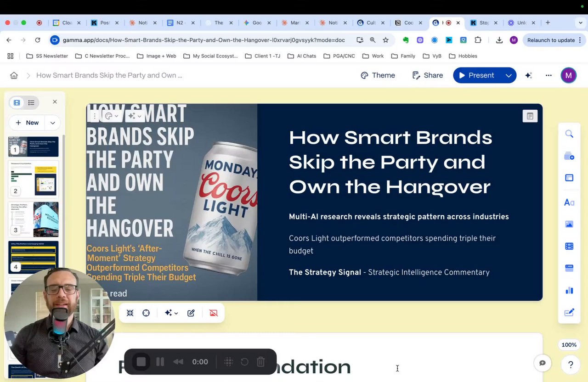This screenshot has width=588, height=382.
Task: Select card 4 thumbnail in sidebar
Action: pyautogui.click(x=34, y=257)
